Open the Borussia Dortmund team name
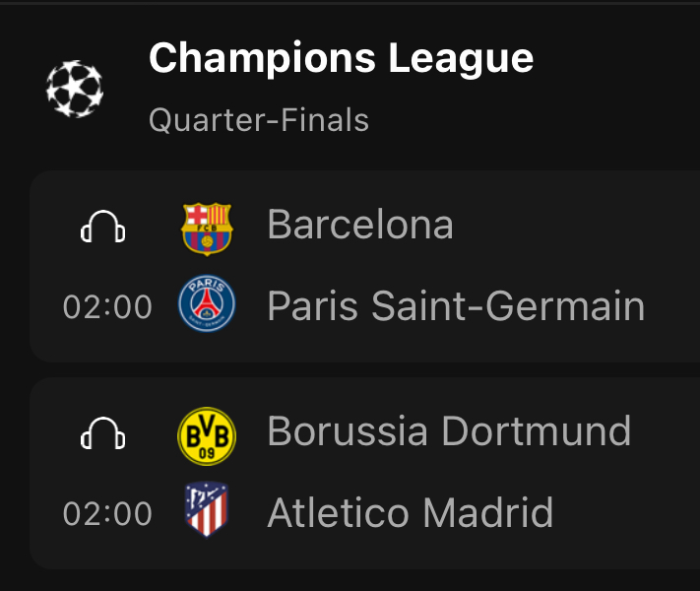Screen dimensions: 700x591 pos(449,431)
